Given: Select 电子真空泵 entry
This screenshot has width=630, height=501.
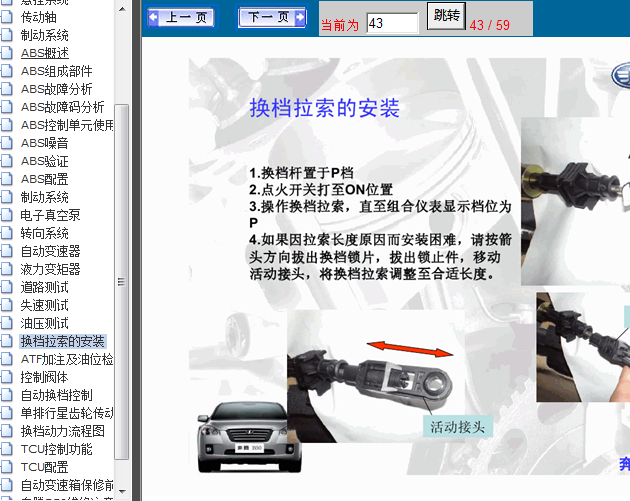Looking at the screenshot, I should point(51,215).
